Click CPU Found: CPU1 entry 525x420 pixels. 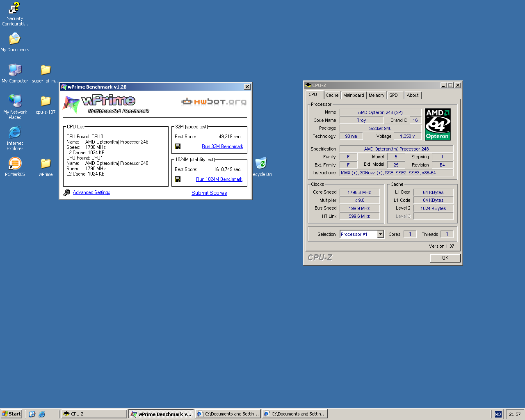click(x=85, y=158)
